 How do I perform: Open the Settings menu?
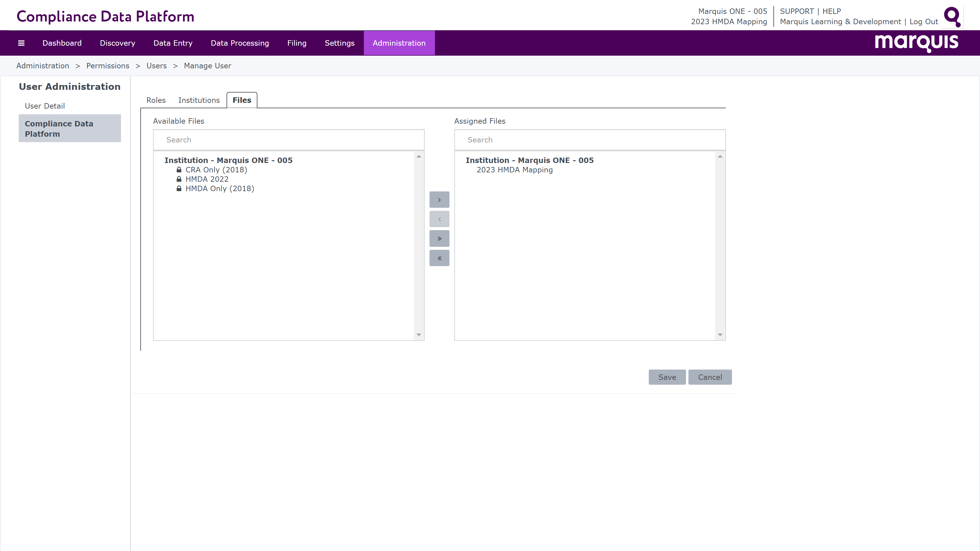339,43
